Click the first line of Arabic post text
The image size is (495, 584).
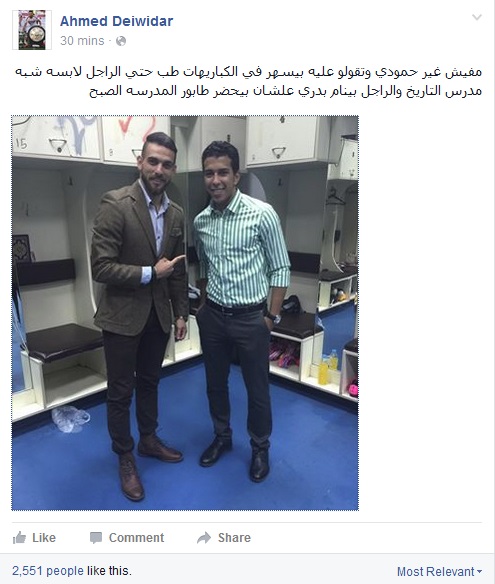[248, 72]
